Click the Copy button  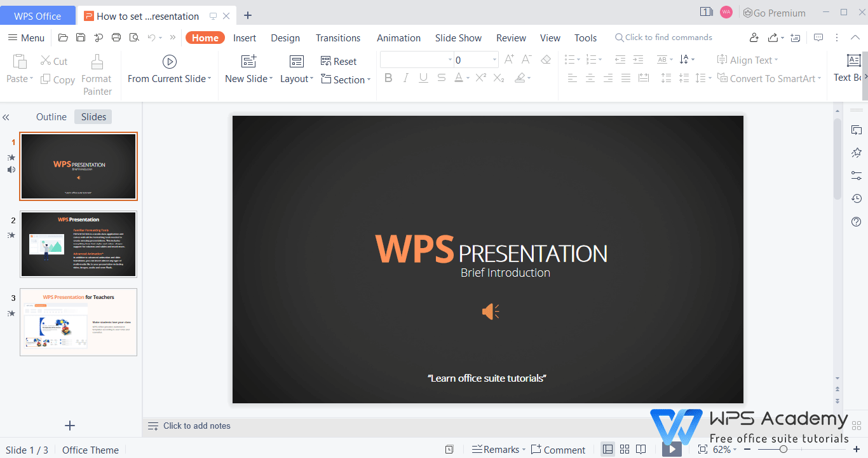coord(58,80)
